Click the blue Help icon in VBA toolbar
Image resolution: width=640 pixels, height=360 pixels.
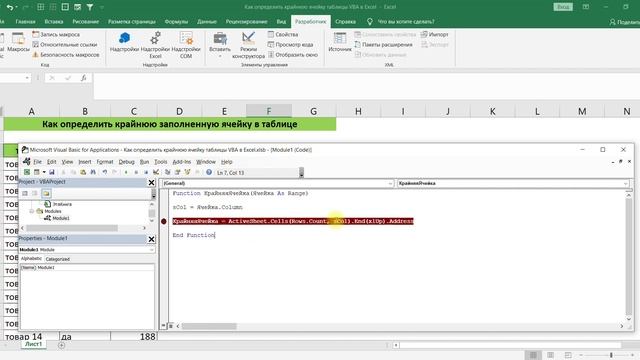[209, 172]
